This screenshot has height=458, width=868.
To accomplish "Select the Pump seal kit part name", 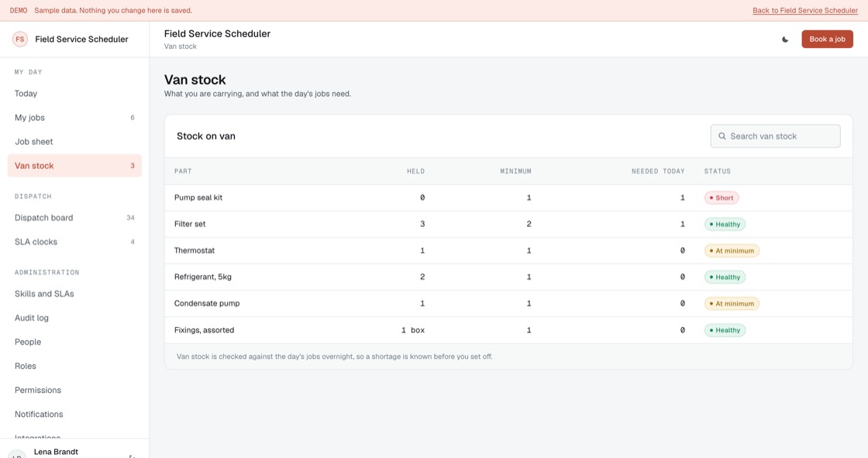I will click(198, 198).
